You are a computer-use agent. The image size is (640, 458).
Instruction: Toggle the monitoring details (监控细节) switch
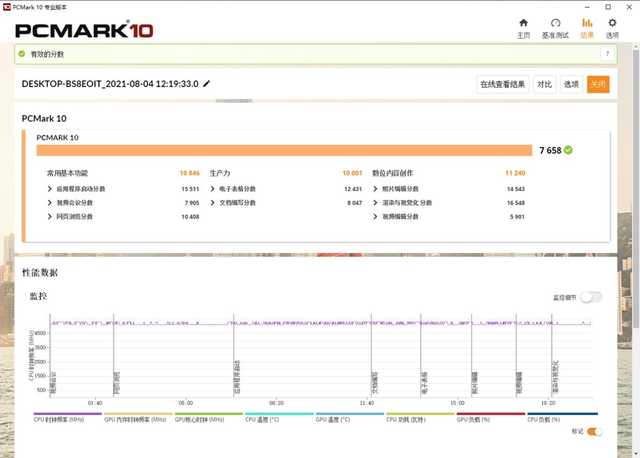click(x=591, y=298)
